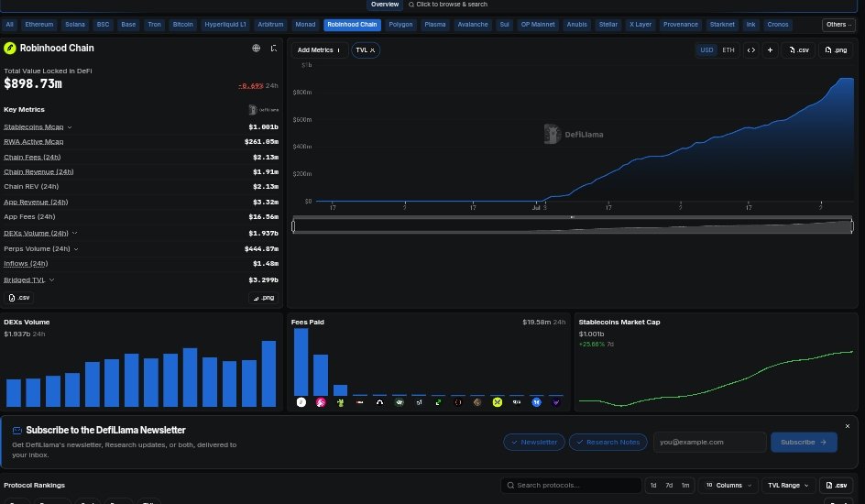Toggle chart currency to USD
The image size is (865, 504).
[706, 50]
